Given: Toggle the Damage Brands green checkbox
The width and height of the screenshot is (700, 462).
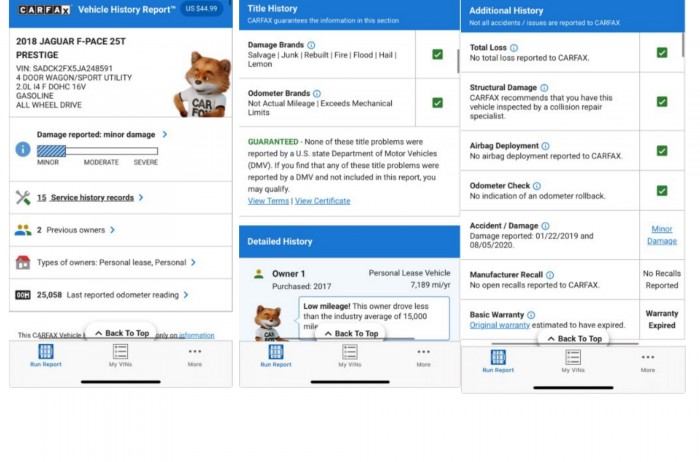Looking at the screenshot, I should click(438, 54).
